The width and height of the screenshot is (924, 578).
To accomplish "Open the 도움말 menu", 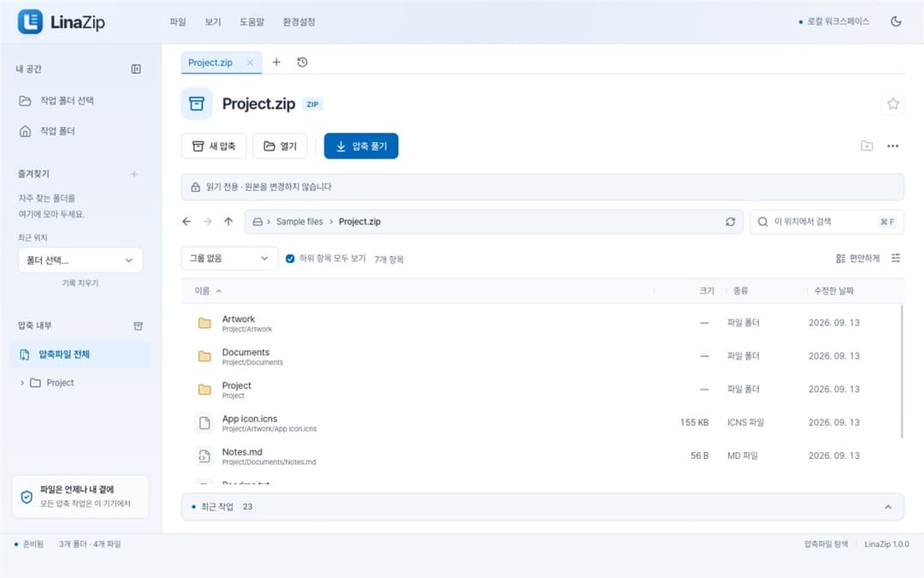I will pyautogui.click(x=252, y=21).
